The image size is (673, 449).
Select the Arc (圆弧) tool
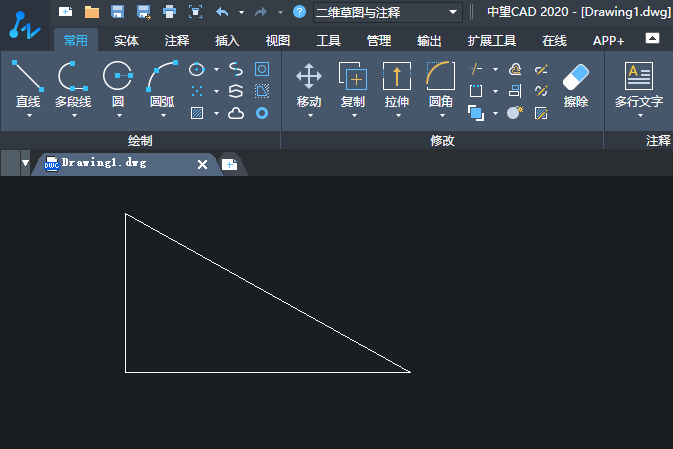coord(162,84)
